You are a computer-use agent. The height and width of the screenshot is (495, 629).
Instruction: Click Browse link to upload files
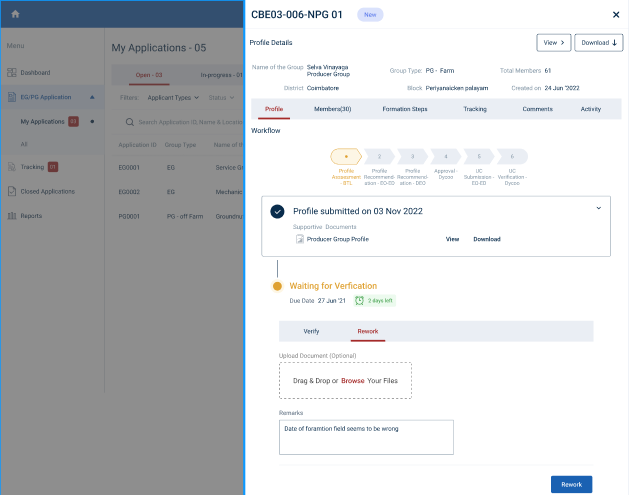click(352, 381)
